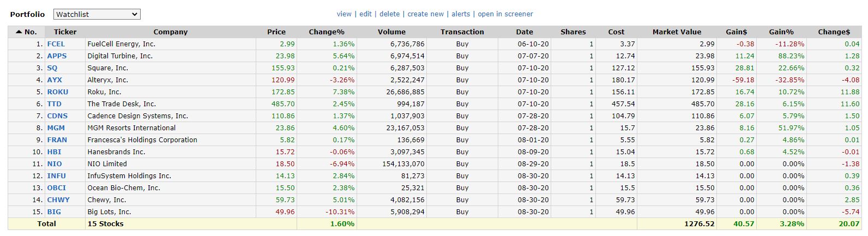Screen dimensions: 868x236
Task: Open the Portfolio Watchlist dropdown
Action: (x=97, y=14)
